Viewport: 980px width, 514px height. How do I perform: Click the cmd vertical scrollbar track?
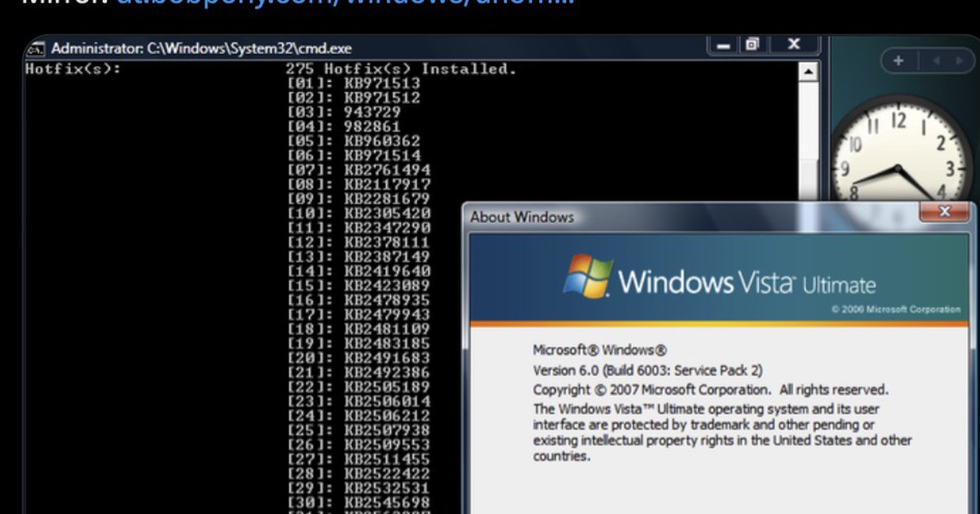pyautogui.click(x=808, y=139)
